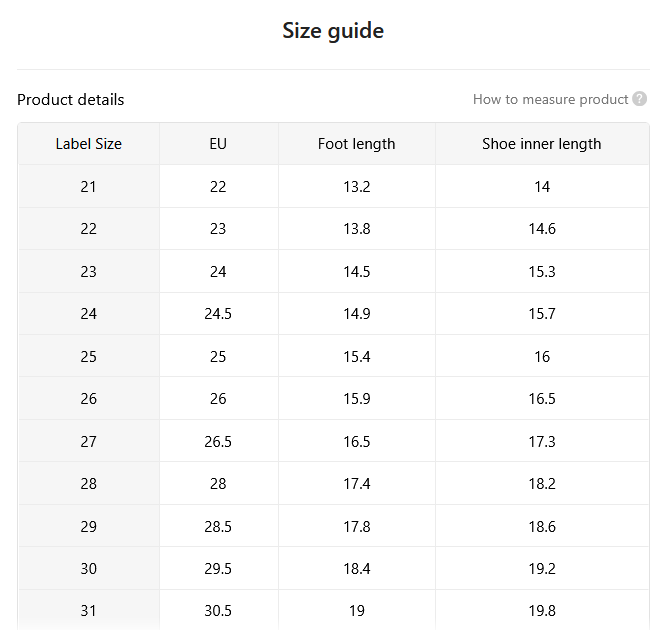Click the Foot length column header
Image resolution: width=651 pixels, height=636 pixels.
[357, 144]
